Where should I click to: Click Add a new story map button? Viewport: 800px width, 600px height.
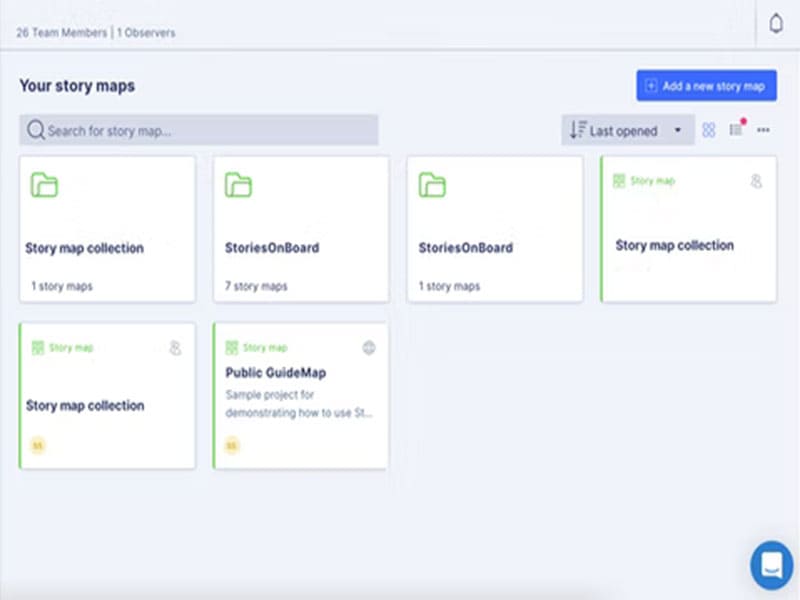click(706, 86)
